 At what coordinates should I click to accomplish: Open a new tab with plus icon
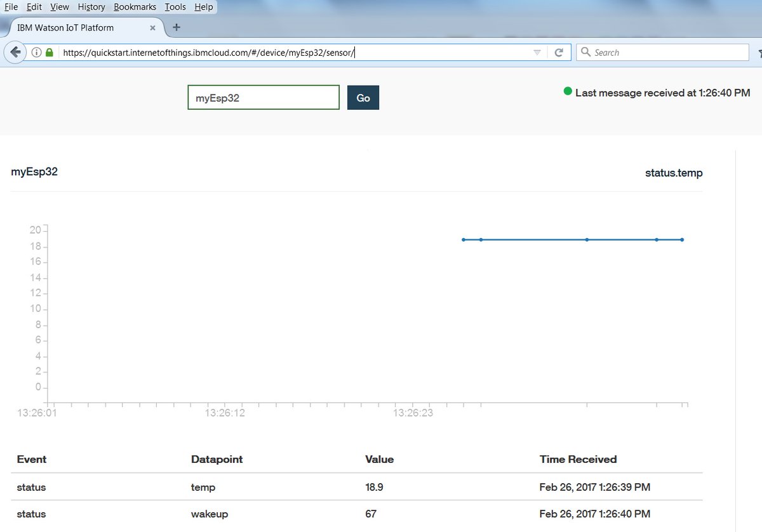(x=177, y=27)
